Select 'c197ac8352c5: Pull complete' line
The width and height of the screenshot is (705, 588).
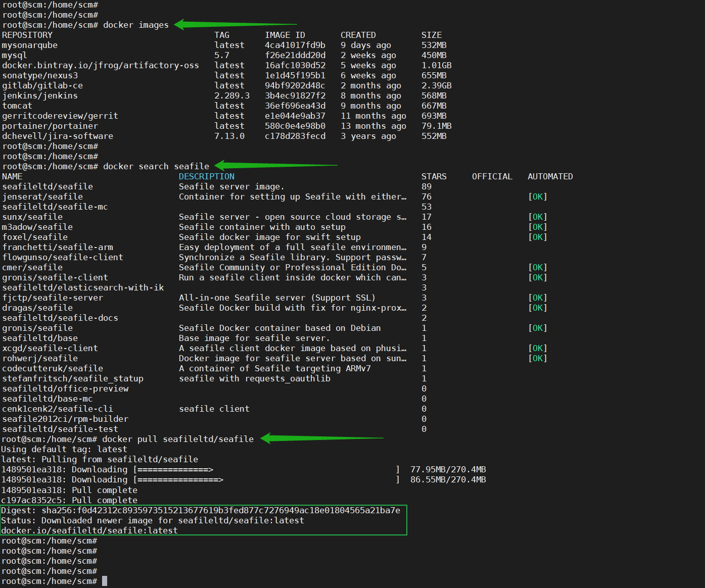(69, 500)
